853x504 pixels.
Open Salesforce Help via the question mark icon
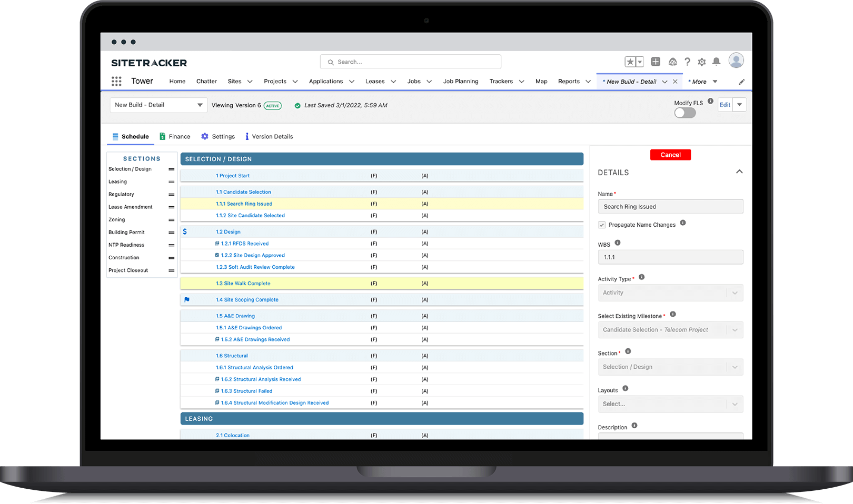pos(687,62)
